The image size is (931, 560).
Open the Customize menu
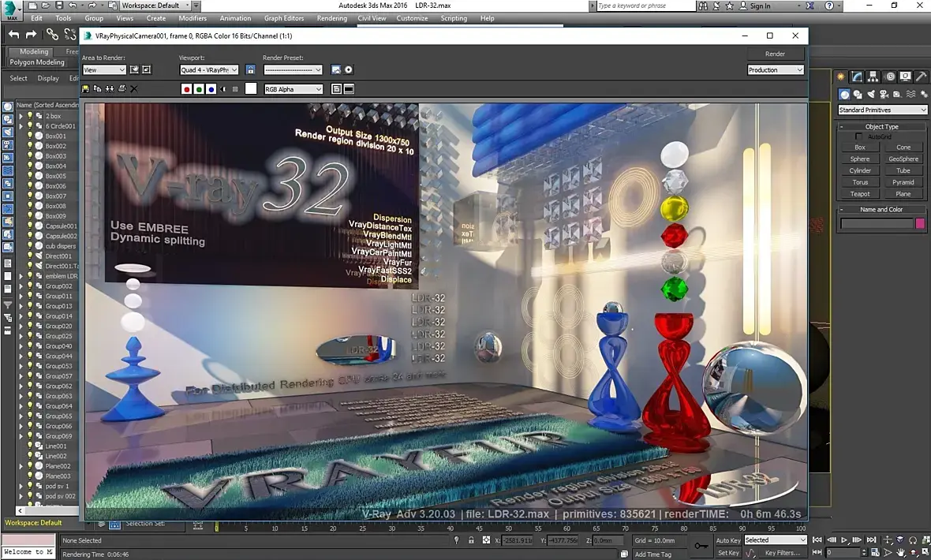pyautogui.click(x=412, y=18)
